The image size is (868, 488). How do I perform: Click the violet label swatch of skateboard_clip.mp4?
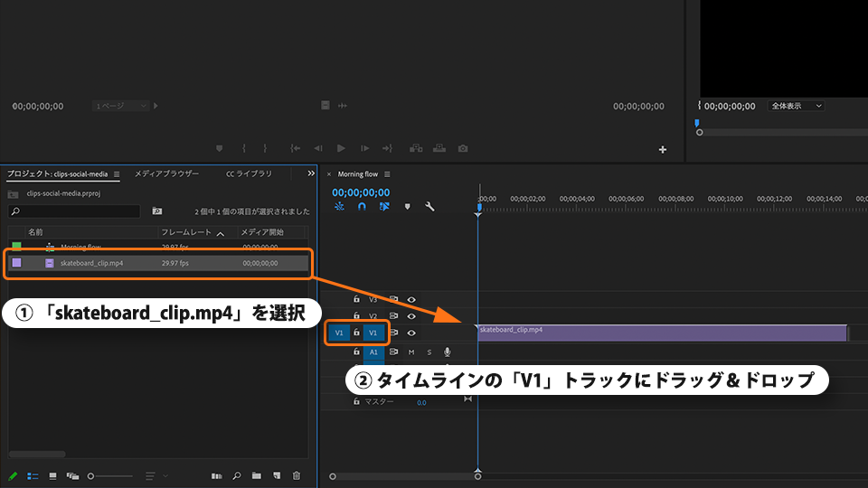click(x=16, y=263)
